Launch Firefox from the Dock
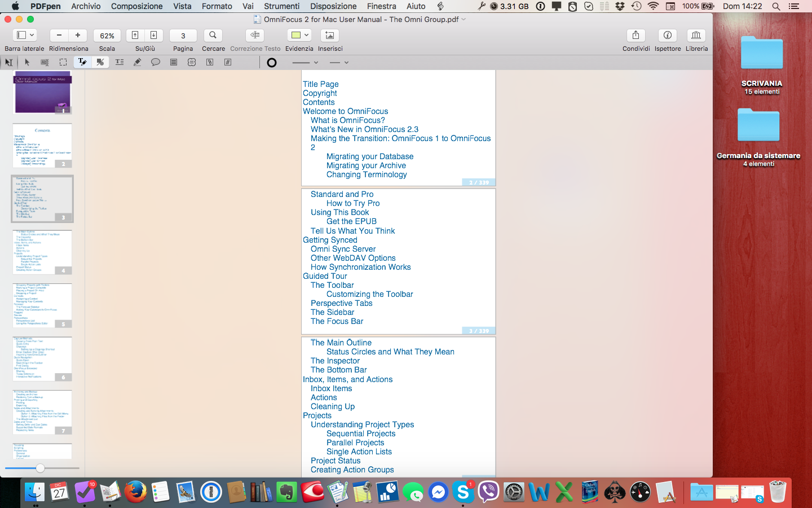This screenshot has width=812, height=508. (135, 492)
